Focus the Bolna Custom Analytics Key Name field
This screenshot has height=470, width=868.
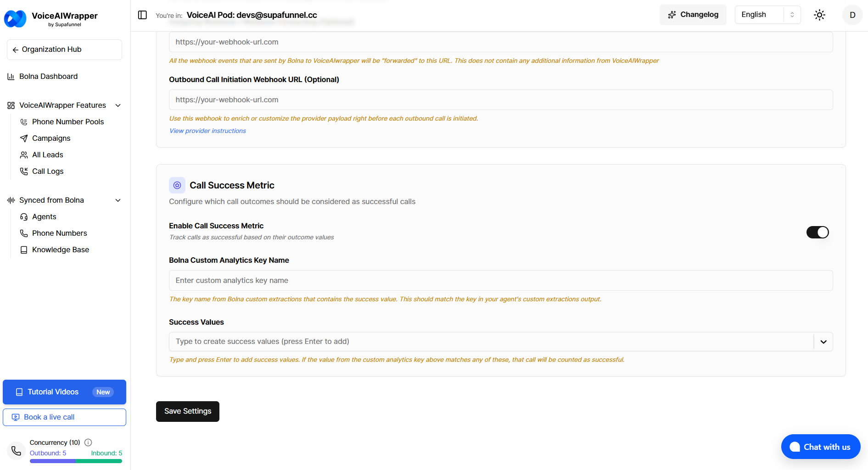point(500,280)
